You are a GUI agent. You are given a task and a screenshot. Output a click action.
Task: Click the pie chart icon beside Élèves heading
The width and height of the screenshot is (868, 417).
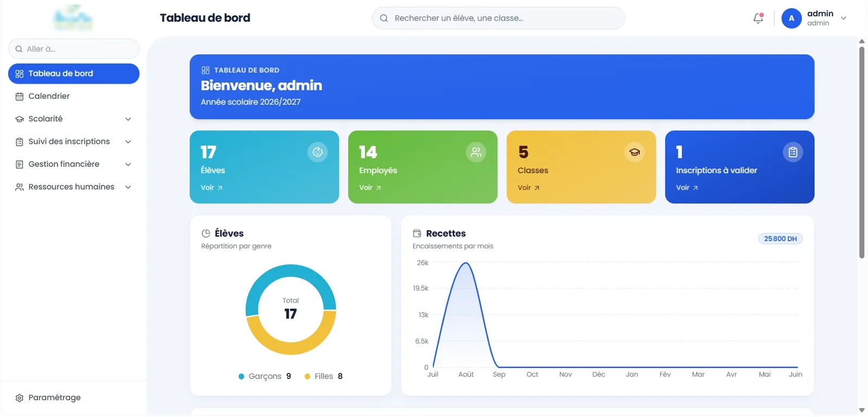(x=206, y=233)
